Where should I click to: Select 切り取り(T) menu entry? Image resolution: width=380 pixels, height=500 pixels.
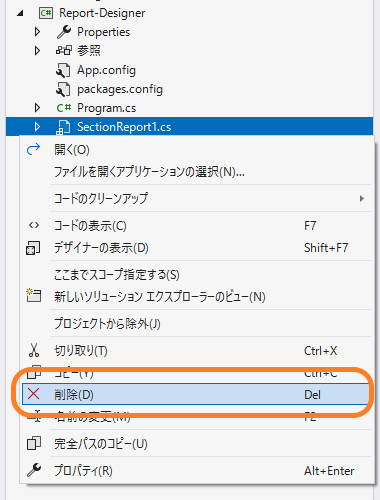[197, 351]
